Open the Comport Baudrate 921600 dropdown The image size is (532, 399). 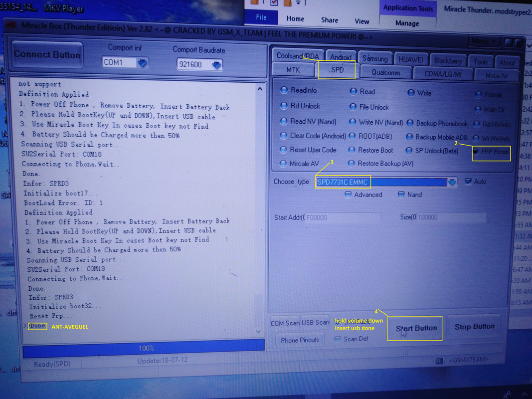pyautogui.click(x=216, y=64)
